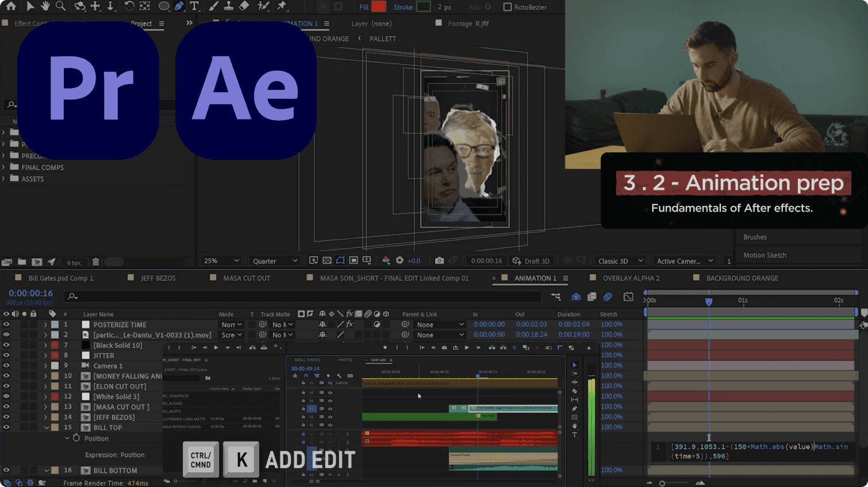Screen dimensions: 868x487
Task: Select the Ellipse shape tool
Action: (164, 6)
